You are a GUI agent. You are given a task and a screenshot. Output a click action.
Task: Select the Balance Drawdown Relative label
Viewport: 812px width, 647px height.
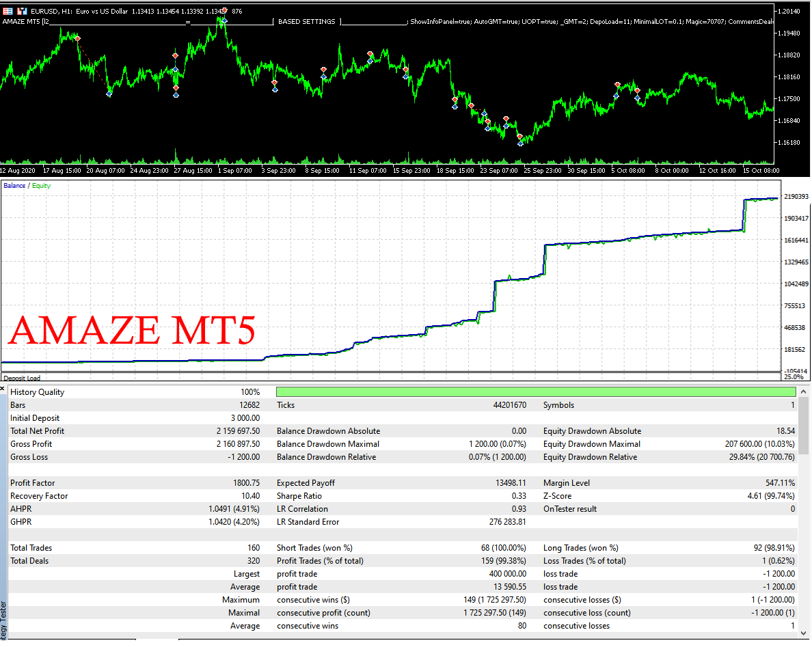(x=326, y=457)
